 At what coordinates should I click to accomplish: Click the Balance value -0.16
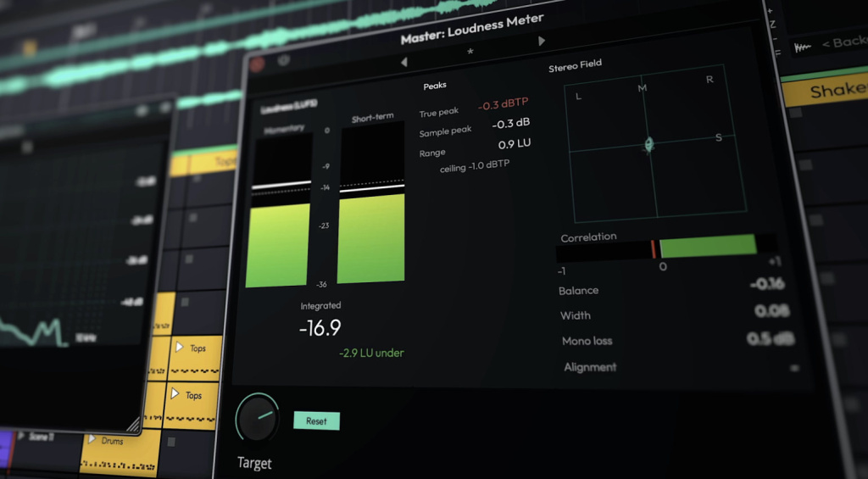[x=767, y=285]
